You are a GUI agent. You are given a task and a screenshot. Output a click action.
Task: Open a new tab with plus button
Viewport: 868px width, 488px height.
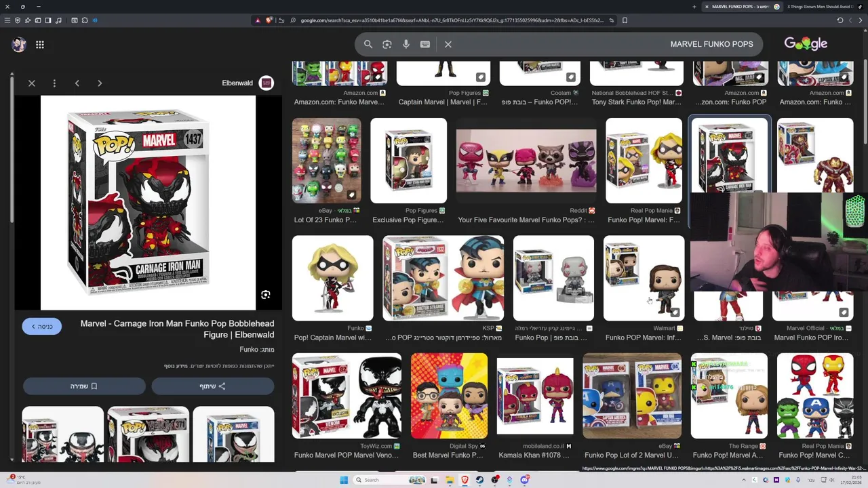click(694, 7)
